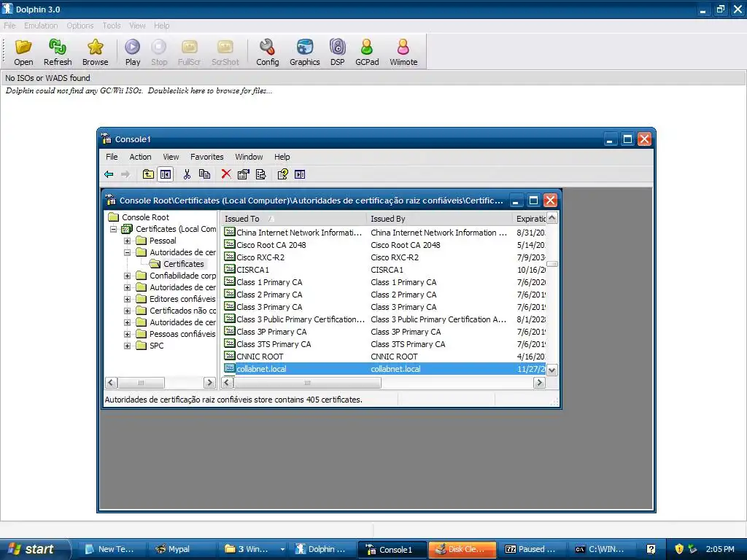747x560 pixels.
Task: Sort by the Issued To column header
Action: (293, 219)
